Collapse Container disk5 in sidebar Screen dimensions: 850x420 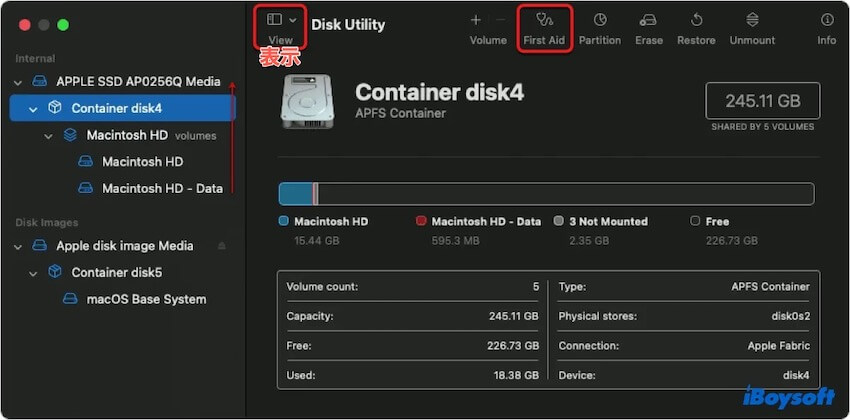click(x=33, y=273)
